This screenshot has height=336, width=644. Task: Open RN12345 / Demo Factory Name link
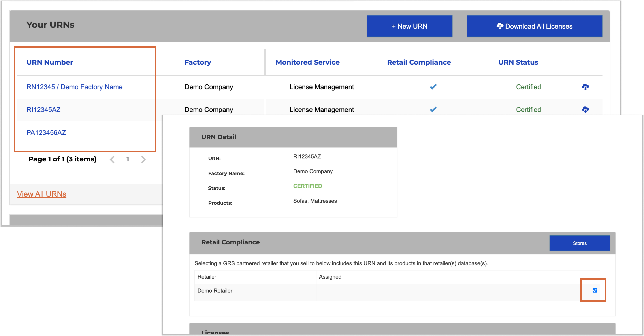click(x=75, y=87)
